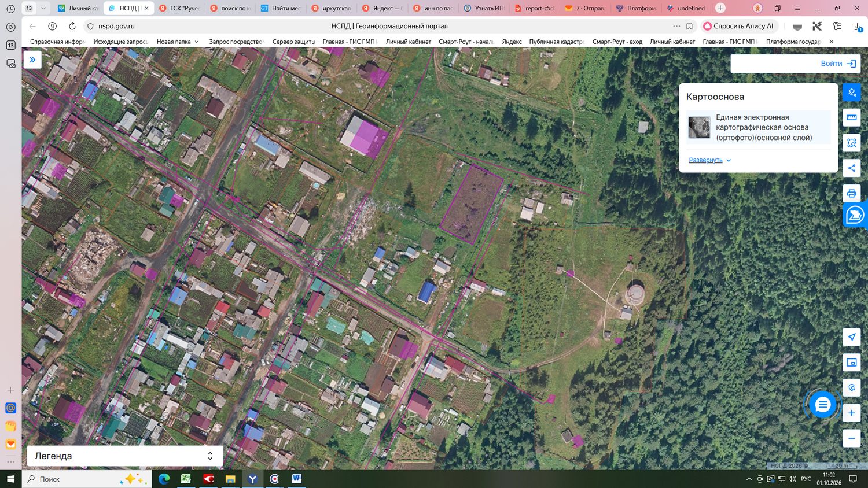Center map on my location arrow
868x488 pixels.
tap(852, 337)
